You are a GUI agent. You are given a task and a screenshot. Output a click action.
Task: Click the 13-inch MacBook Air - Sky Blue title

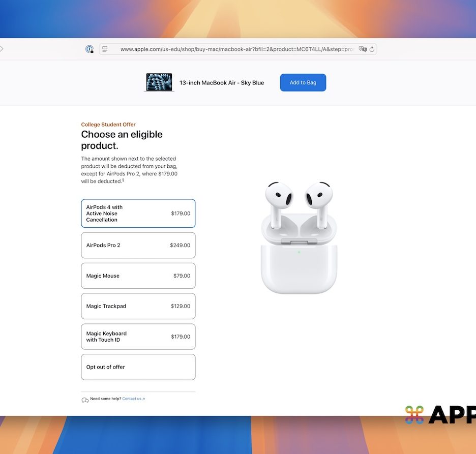point(222,83)
